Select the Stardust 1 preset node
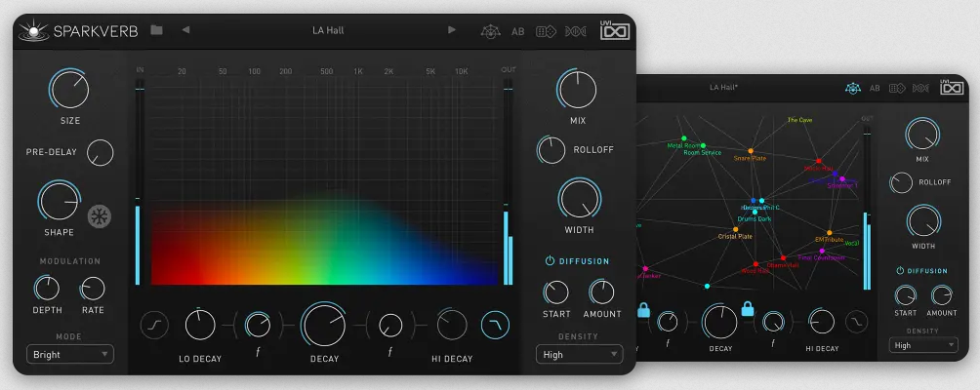This screenshot has height=390, width=980. click(x=841, y=179)
